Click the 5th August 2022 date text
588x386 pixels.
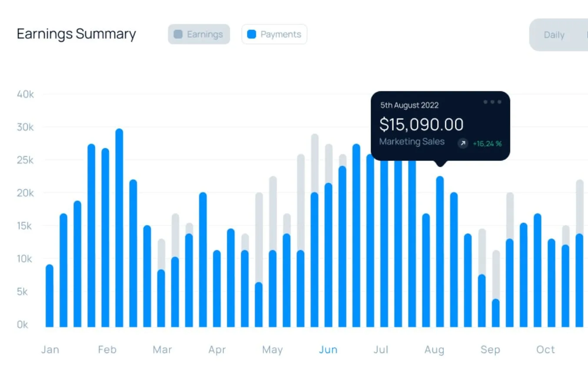[x=409, y=105]
